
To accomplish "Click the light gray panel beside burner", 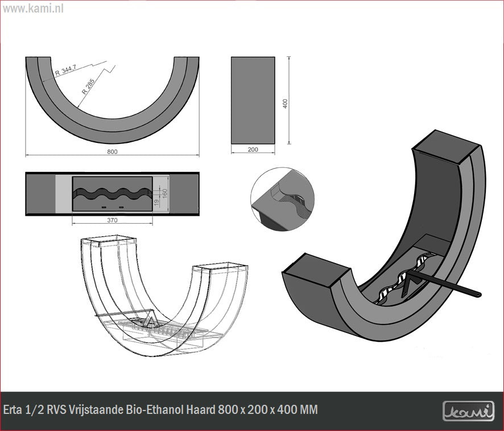I will 63,194.
